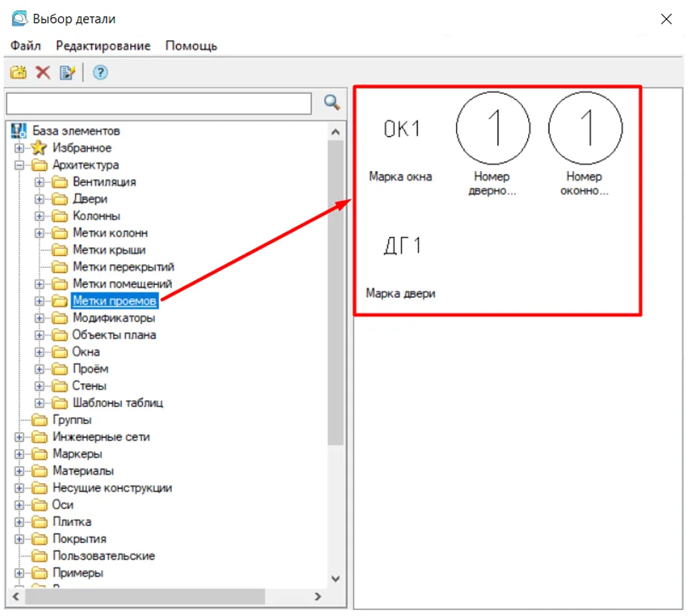Open the Файл menu

(25, 45)
